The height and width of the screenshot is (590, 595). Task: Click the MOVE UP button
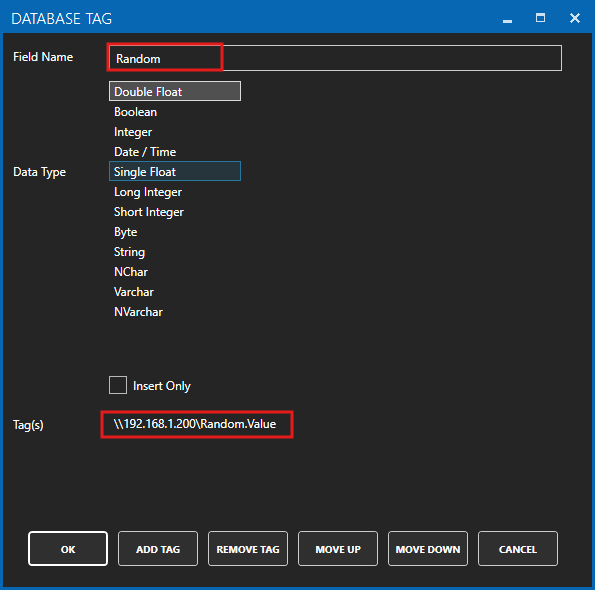pyautogui.click(x=338, y=549)
